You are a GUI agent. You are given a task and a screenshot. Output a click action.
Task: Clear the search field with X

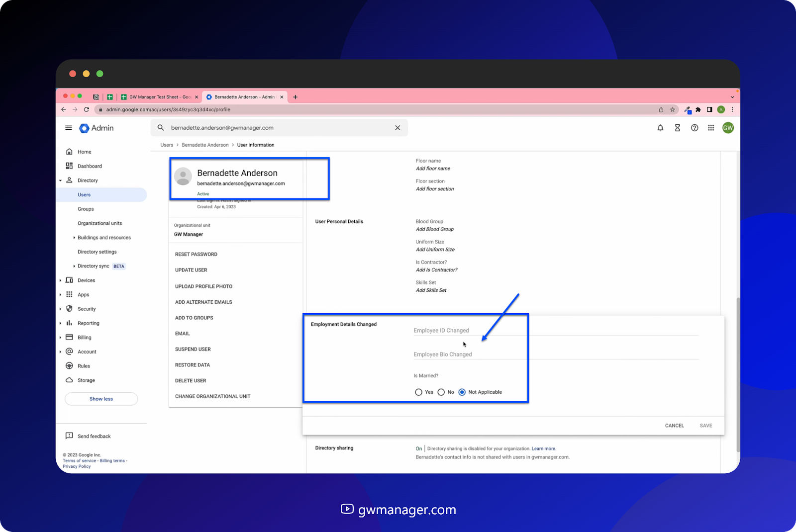coord(398,128)
